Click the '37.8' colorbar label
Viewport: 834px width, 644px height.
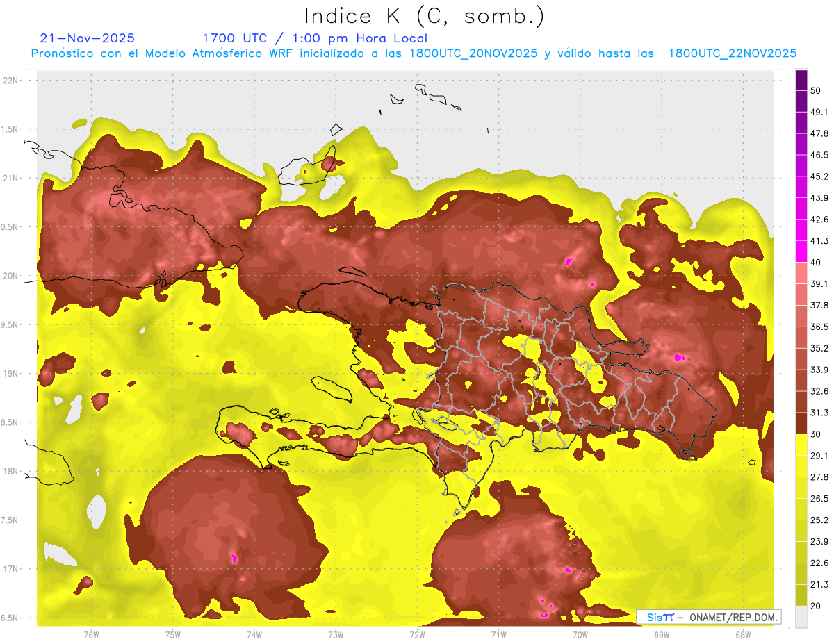pos(819,306)
